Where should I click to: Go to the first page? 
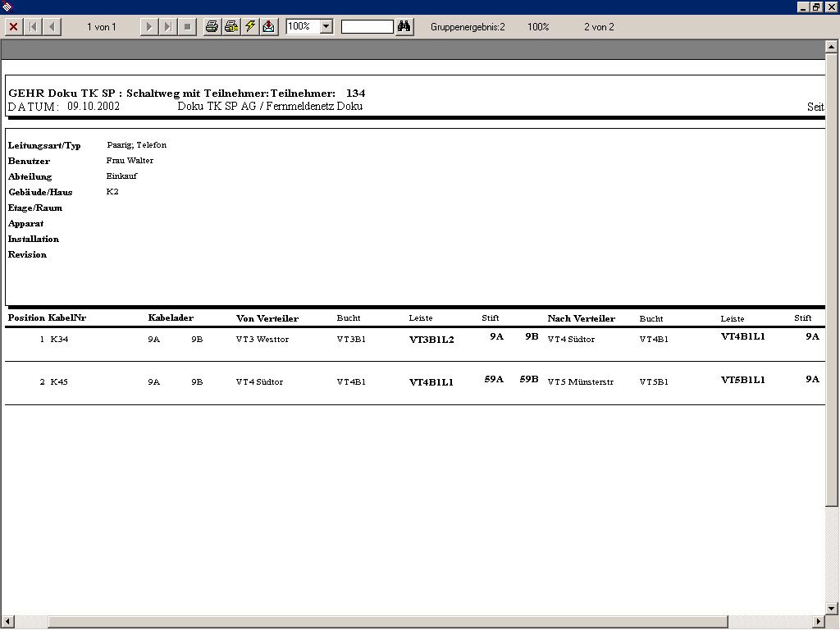click(x=33, y=27)
